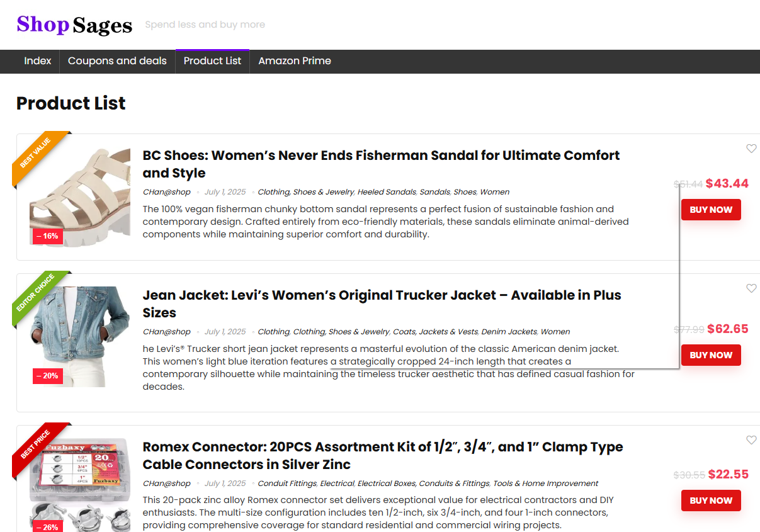
Task: Open the BC Shoes Fisherman Sandal title
Action: click(381, 164)
